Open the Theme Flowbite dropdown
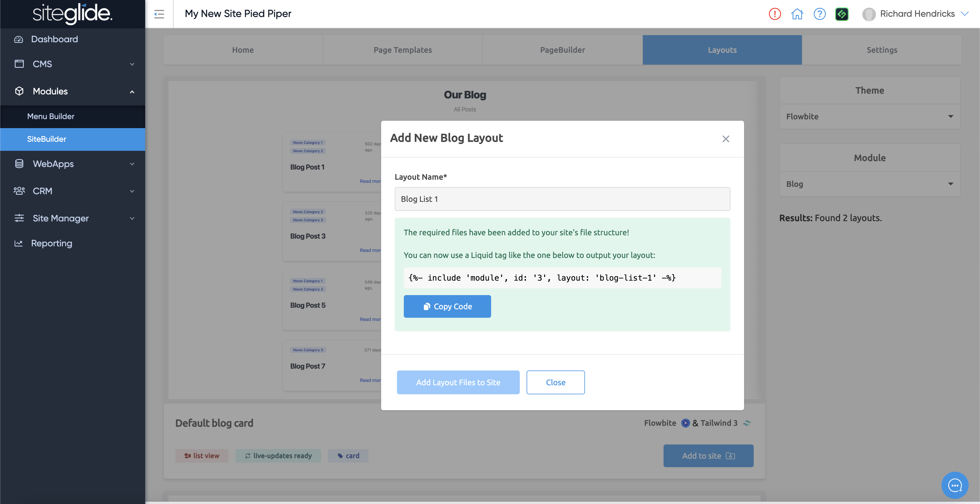Image resolution: width=980 pixels, height=504 pixels. [x=869, y=117]
